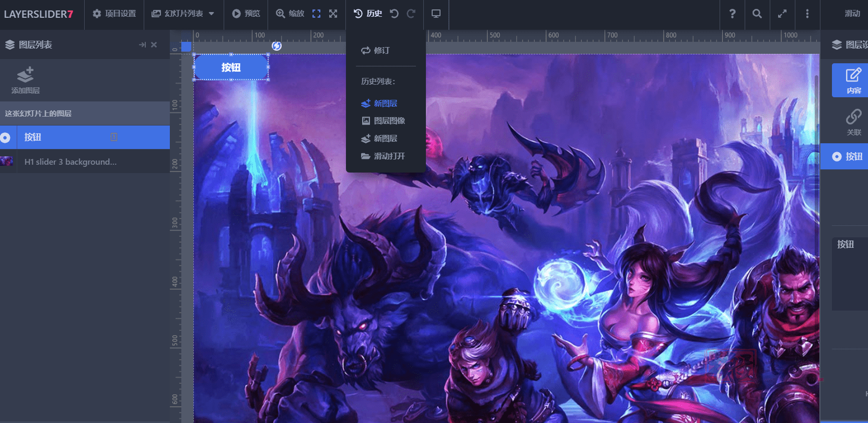Toggle fullscreen with the diagonal arrows icon
The image size is (868, 423).
pyautogui.click(x=782, y=14)
